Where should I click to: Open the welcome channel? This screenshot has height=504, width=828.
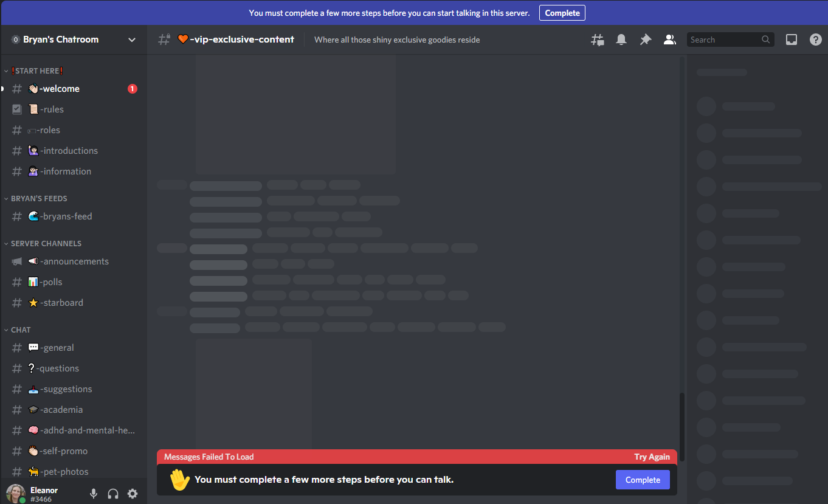coord(74,89)
